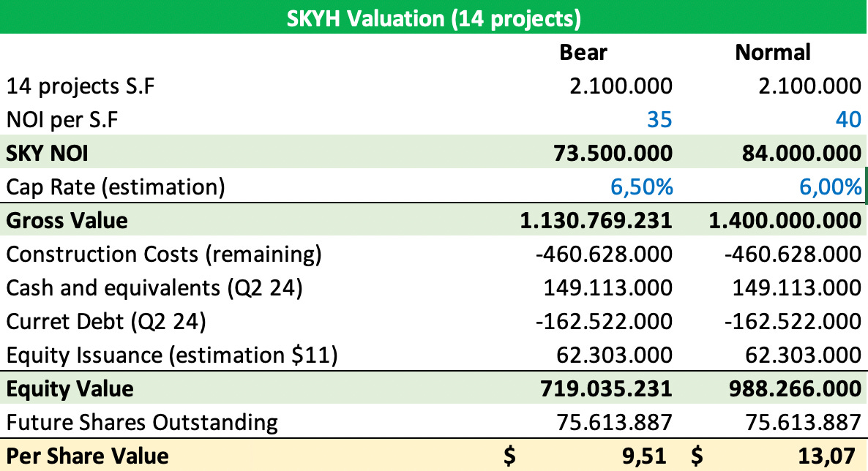
Task: Click the Bear NOI per S.F value 35
Action: [659, 120]
